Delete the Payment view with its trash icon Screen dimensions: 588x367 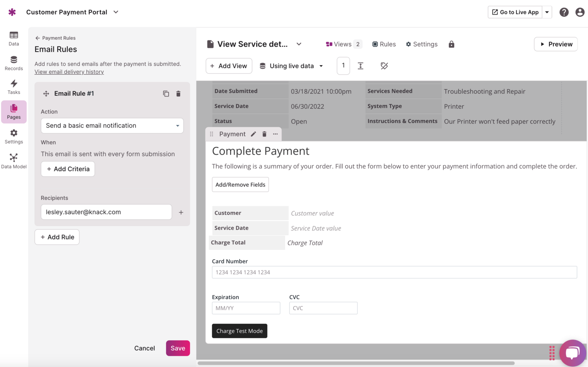pos(264,134)
